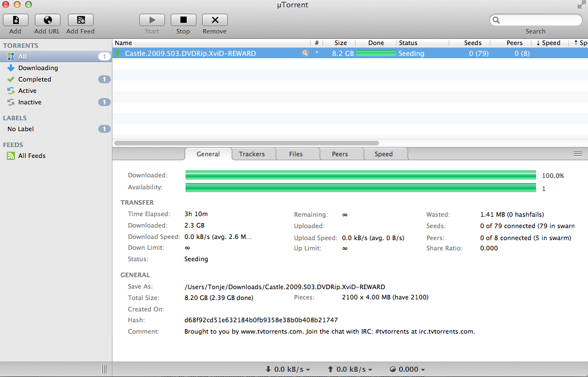Open the download speed limit dropdown
Screen dimensions: 588x377
(x=288, y=369)
